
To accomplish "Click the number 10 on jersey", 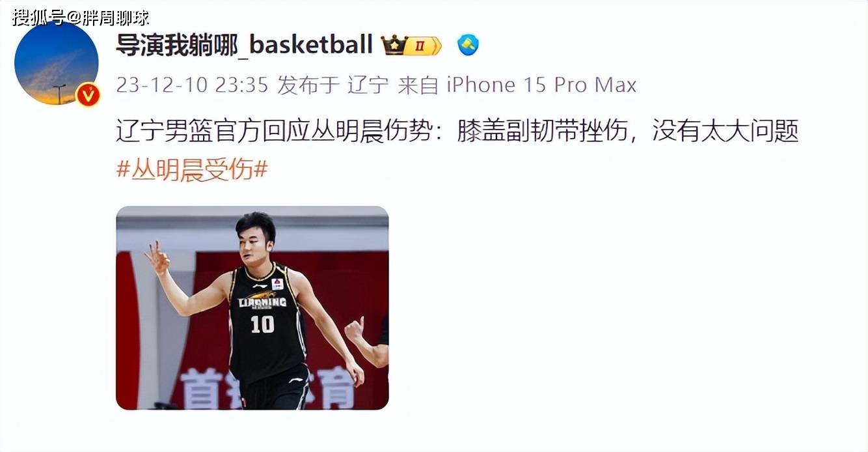I will [x=262, y=324].
